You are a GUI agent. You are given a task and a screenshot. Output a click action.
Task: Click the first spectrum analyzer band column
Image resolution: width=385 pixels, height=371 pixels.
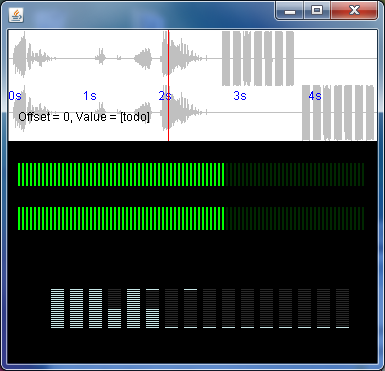57,308
